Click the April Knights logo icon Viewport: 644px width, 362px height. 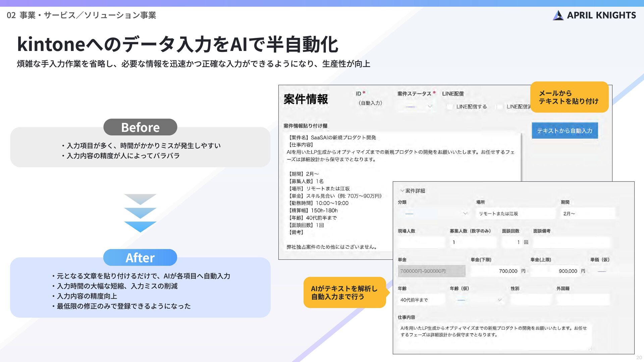558,15
